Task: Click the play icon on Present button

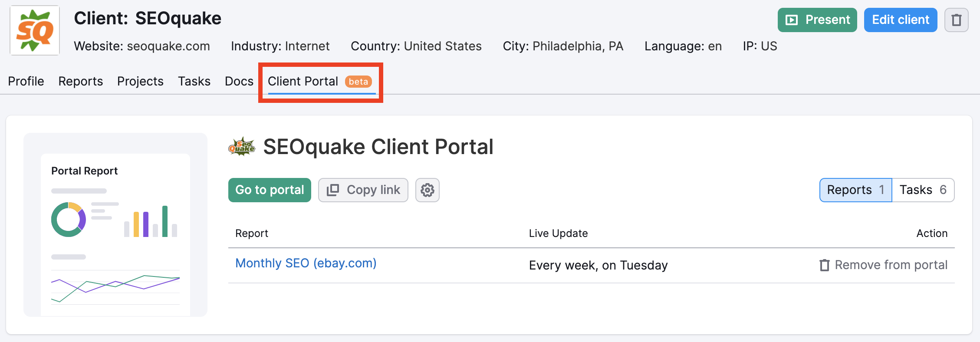Action: [792, 20]
